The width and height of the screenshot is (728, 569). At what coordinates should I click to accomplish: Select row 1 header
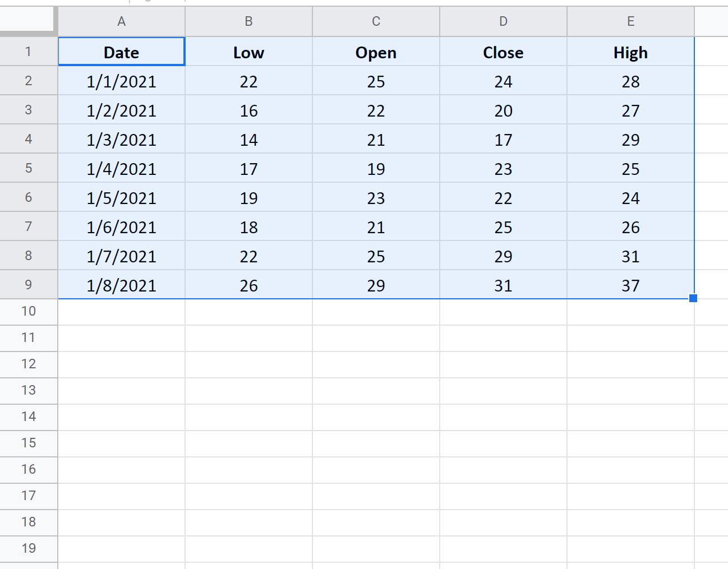tap(28, 52)
